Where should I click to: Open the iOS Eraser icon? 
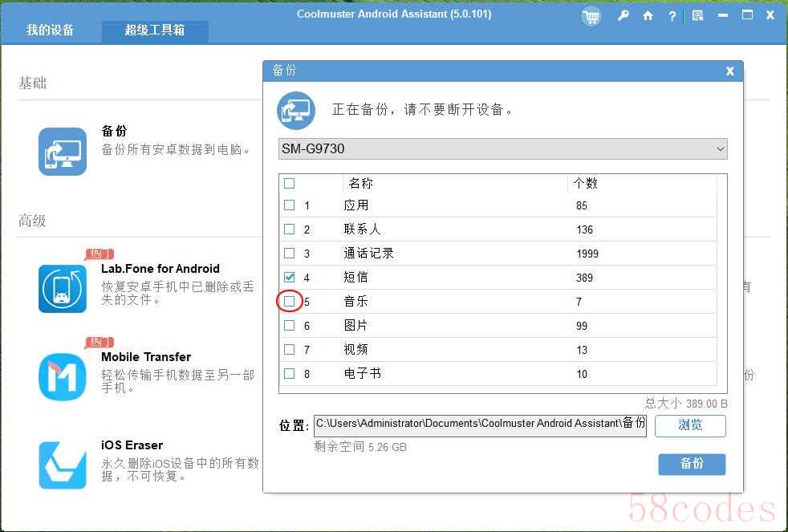pyautogui.click(x=63, y=465)
